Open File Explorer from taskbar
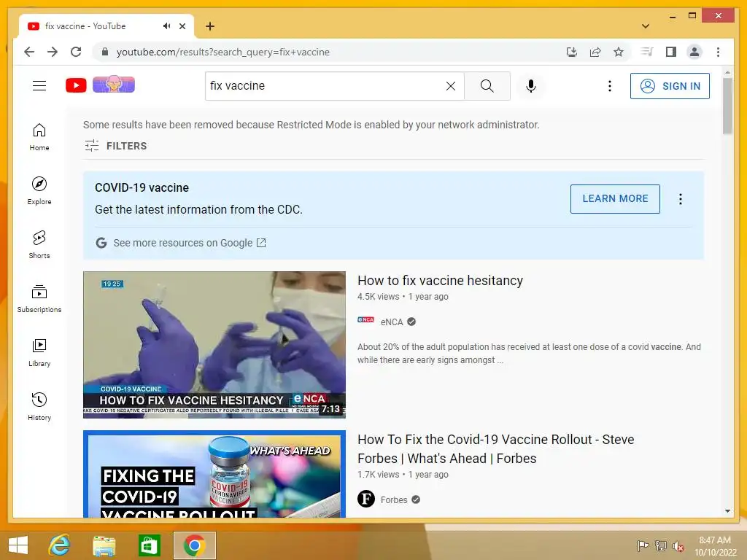 point(104,545)
